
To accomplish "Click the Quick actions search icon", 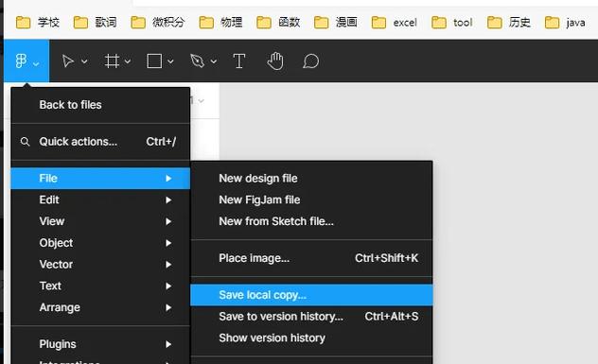I will click(26, 142).
